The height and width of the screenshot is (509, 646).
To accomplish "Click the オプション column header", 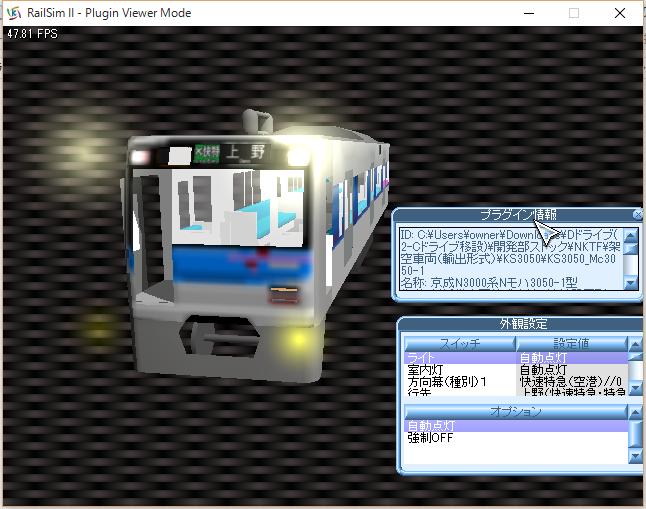I will (x=516, y=411).
